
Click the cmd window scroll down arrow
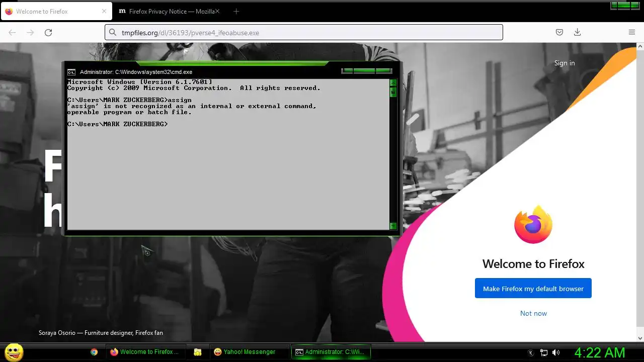tap(393, 226)
